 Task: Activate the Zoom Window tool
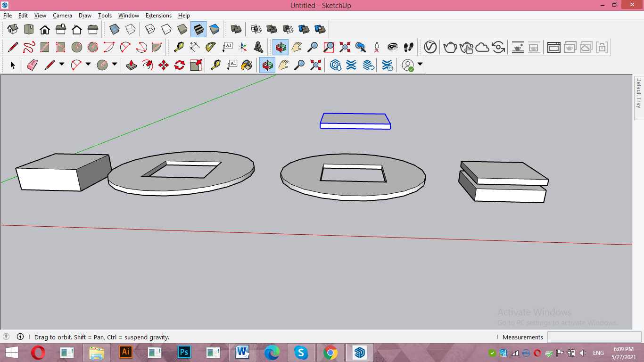[329, 47]
